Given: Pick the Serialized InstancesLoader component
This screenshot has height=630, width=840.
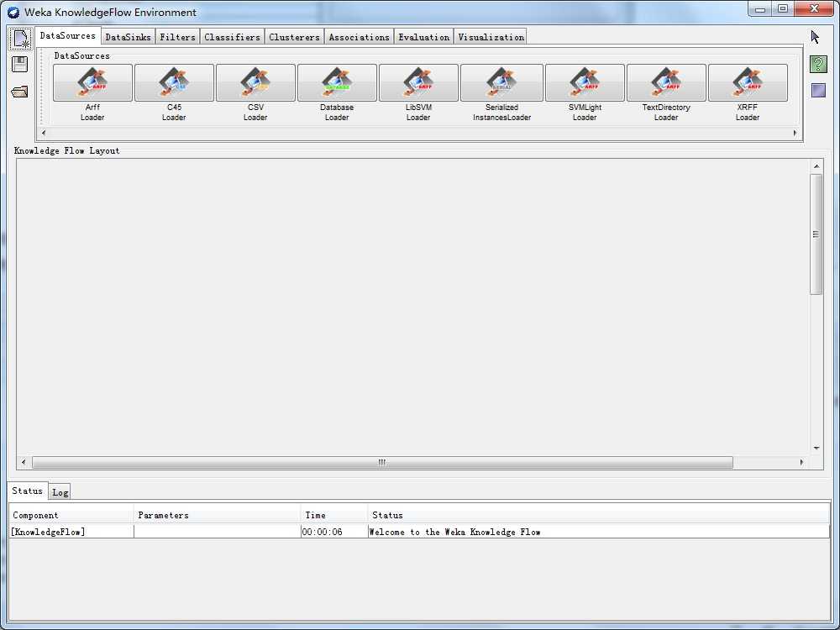Looking at the screenshot, I should (x=502, y=83).
